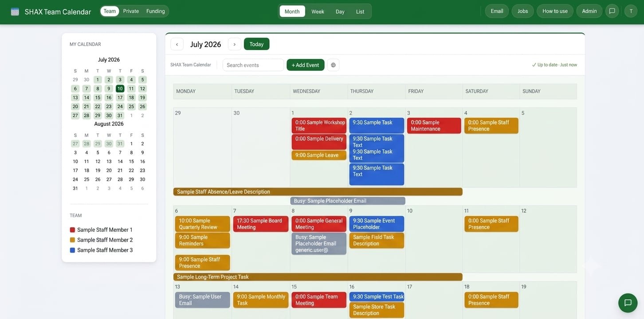Screen dimensions: 644x319
Task: Select July 10 in mini calendar
Action: point(120,89)
